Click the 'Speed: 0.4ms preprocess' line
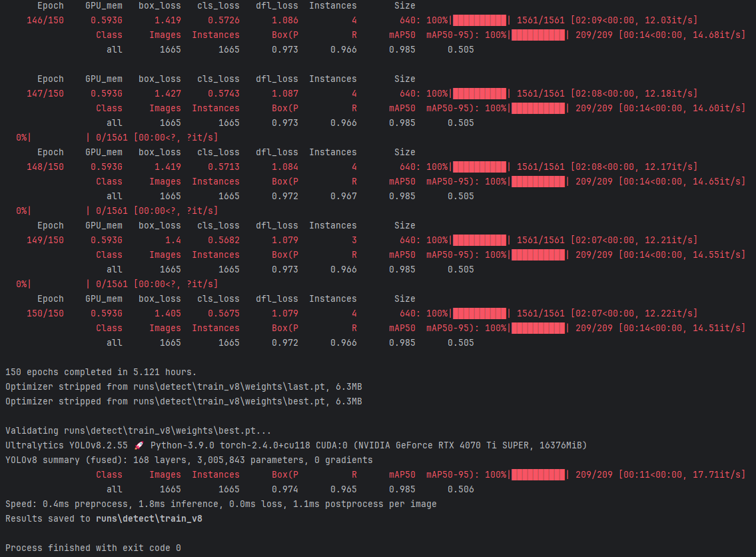 [x=221, y=504]
